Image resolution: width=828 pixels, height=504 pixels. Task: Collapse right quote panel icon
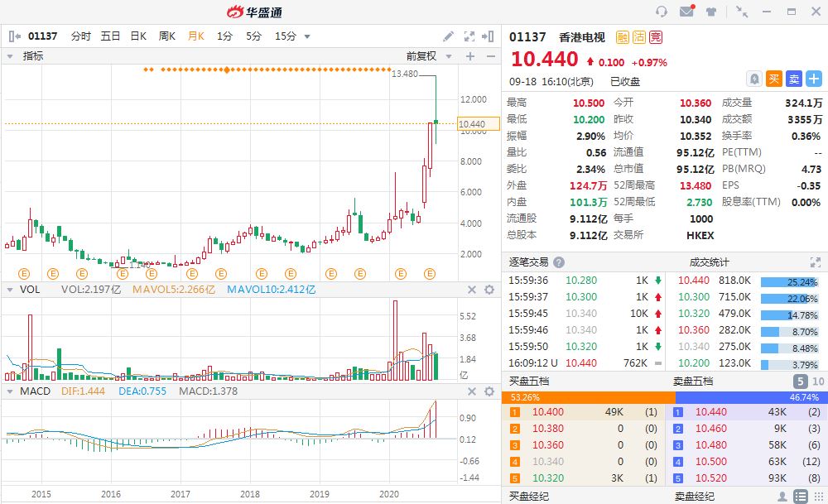488,36
